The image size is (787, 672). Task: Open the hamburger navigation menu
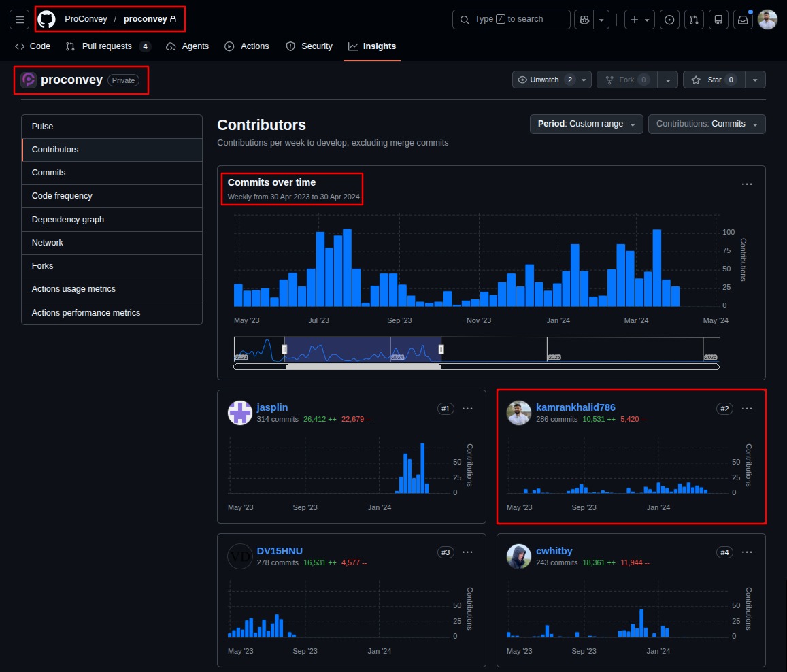20,20
